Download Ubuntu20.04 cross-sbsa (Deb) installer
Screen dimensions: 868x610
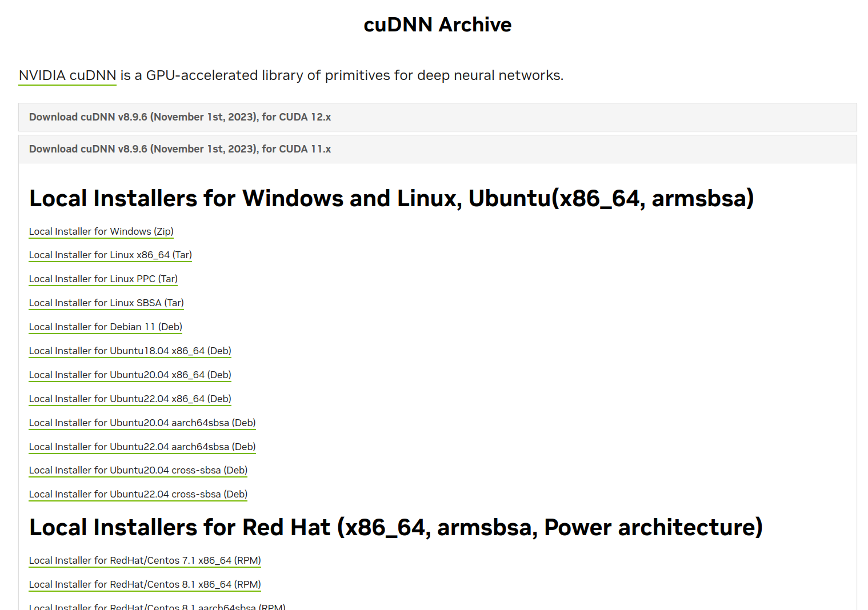[138, 470]
